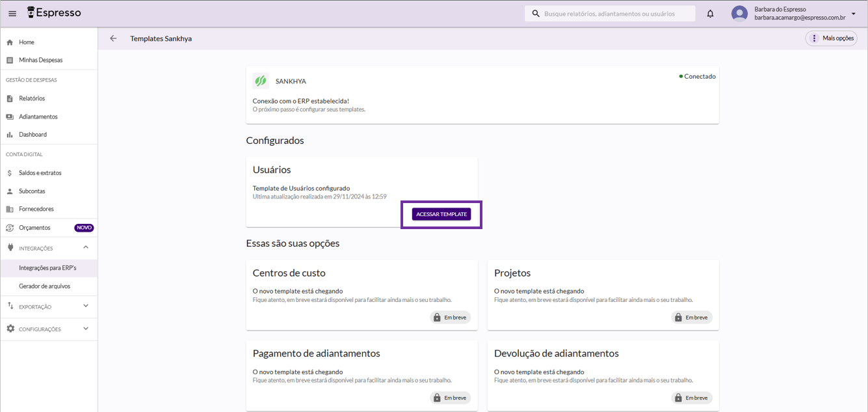The image size is (868, 412).
Task: Click Em breve in Projetos card
Action: 692,318
